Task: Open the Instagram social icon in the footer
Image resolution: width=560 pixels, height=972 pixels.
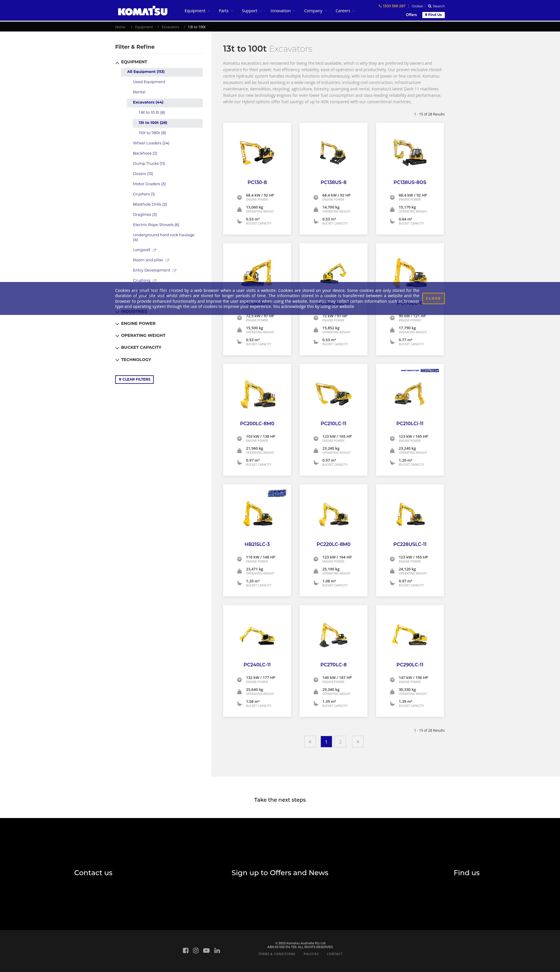Action: click(196, 950)
